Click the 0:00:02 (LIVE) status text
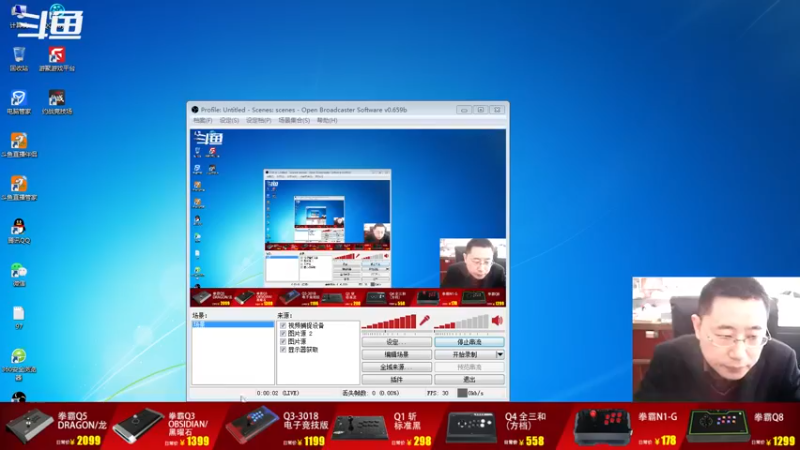This screenshot has height=450, width=800. point(278,393)
